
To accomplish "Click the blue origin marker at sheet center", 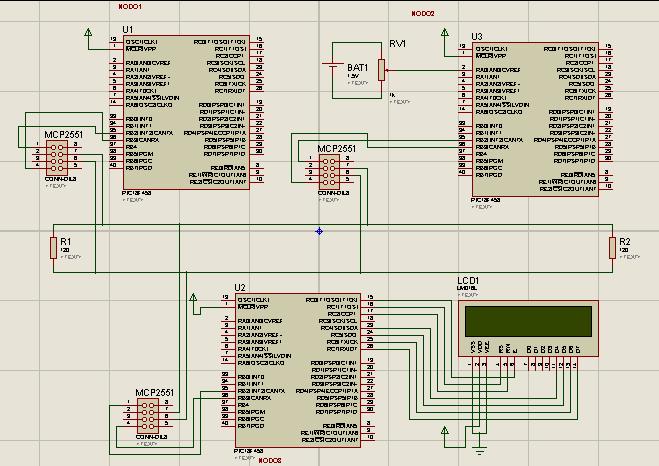I will point(319,231).
